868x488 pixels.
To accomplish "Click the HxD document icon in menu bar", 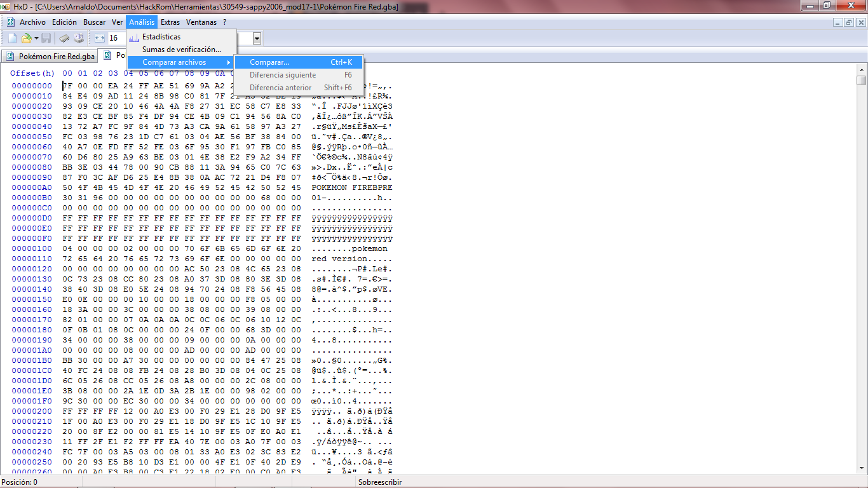I will (x=10, y=22).
